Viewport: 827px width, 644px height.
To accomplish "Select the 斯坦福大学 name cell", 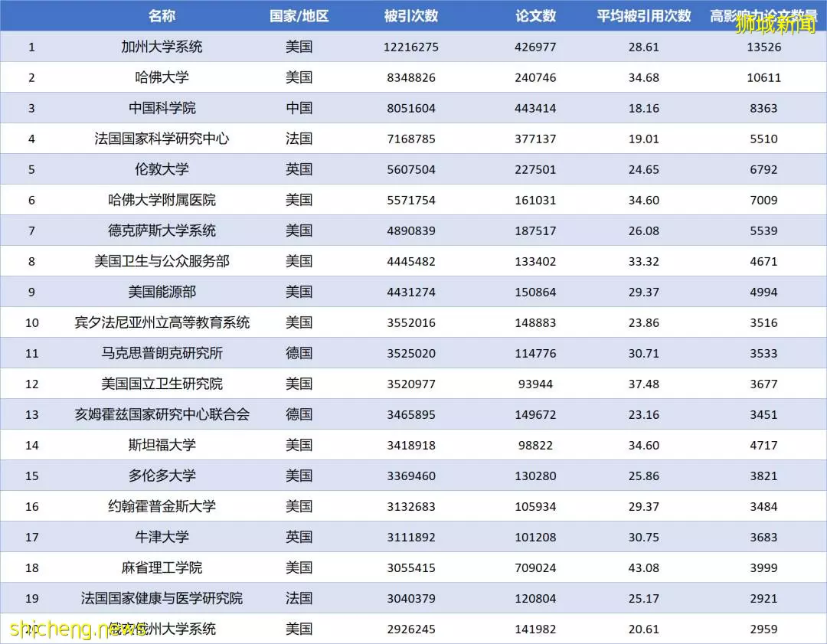I will [162, 445].
